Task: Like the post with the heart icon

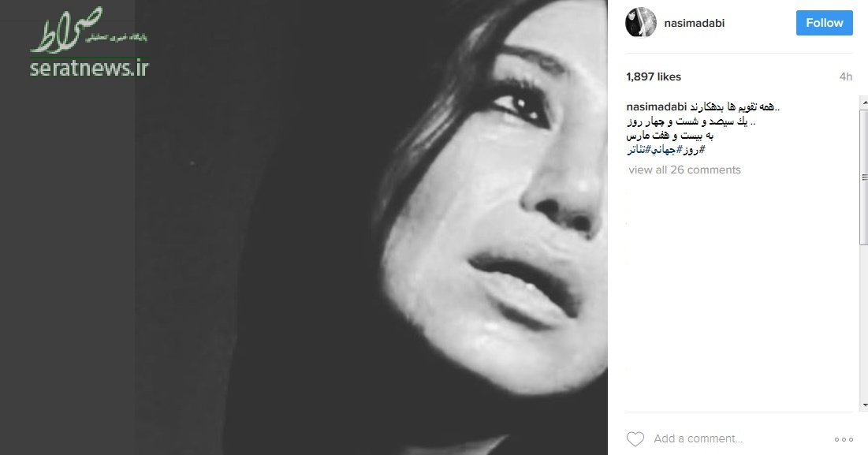Action: coord(635,439)
